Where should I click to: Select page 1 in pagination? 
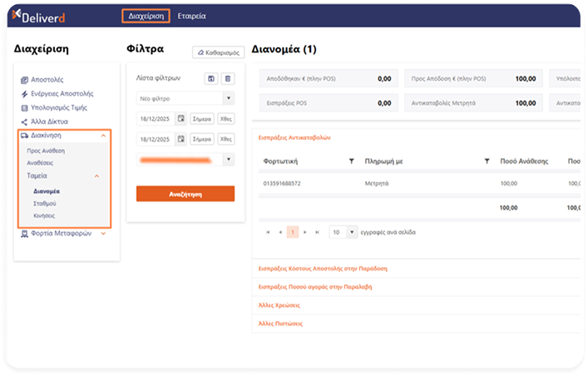pos(293,232)
